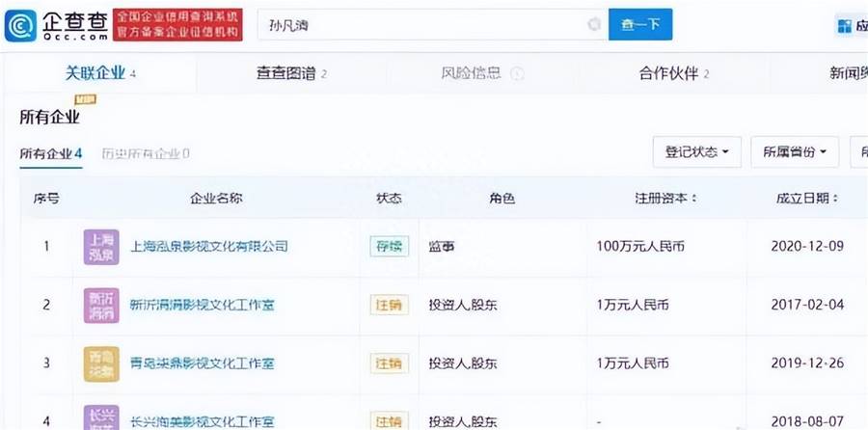Click the info icon beside 风险信息
The width and height of the screenshot is (868, 430).
[x=517, y=73]
